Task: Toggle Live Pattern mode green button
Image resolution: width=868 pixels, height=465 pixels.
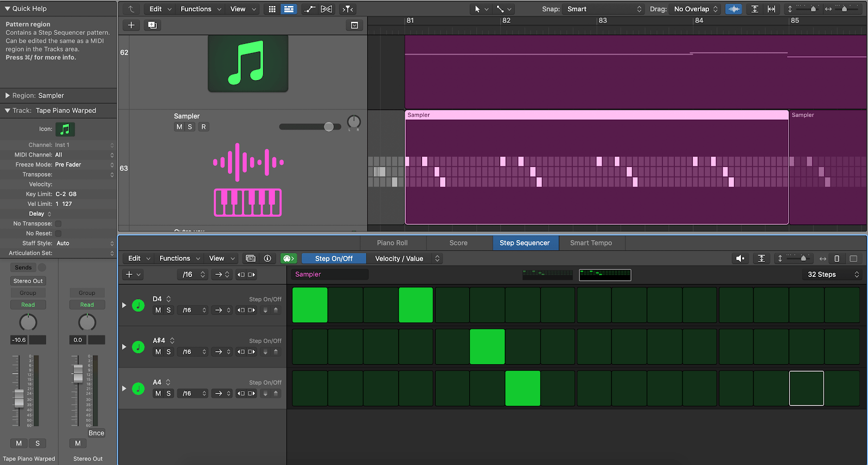Action: click(289, 259)
